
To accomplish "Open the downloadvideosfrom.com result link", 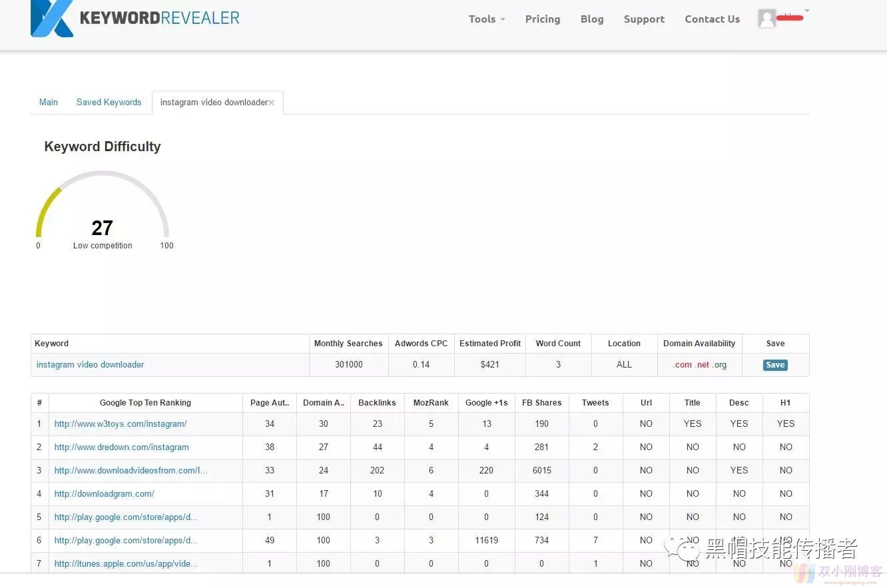I will pyautogui.click(x=131, y=471).
